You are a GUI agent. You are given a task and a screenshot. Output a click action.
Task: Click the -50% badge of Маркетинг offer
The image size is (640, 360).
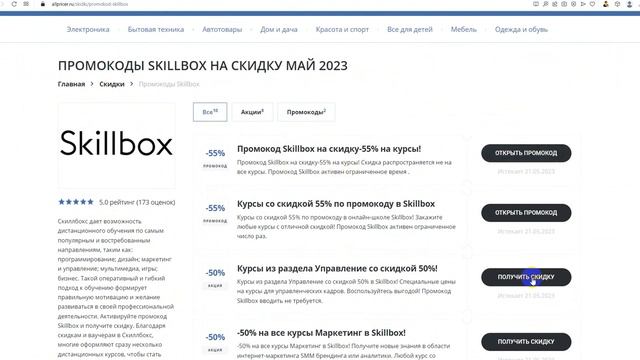click(215, 337)
